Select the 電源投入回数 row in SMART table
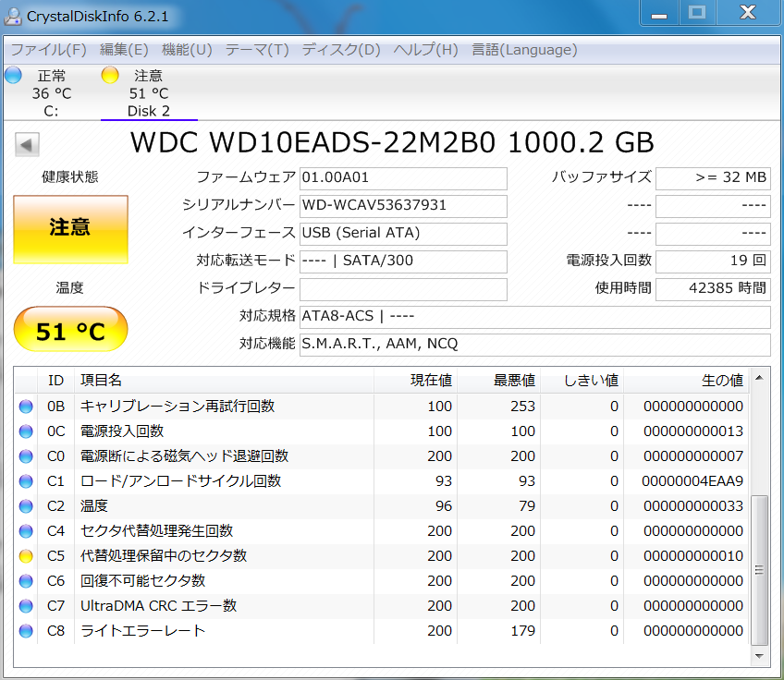The image size is (784, 680). [x=382, y=431]
